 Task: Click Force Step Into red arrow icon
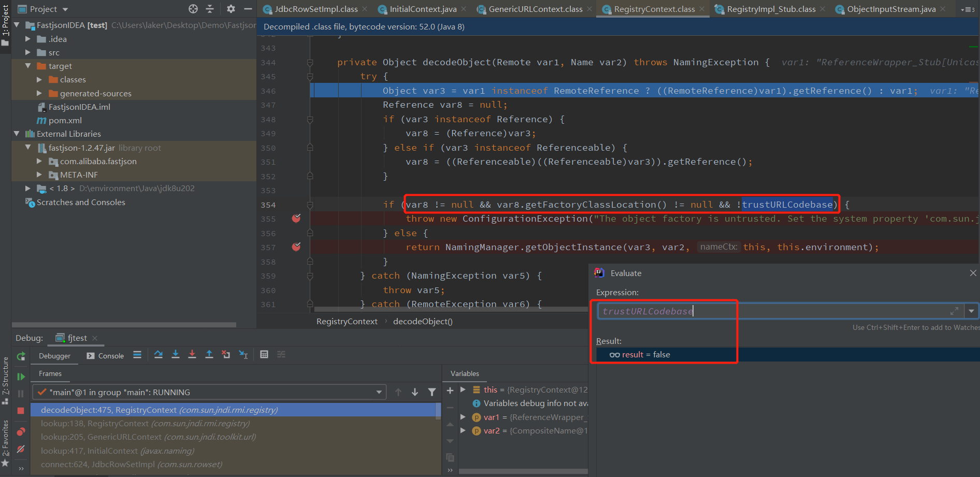click(192, 354)
